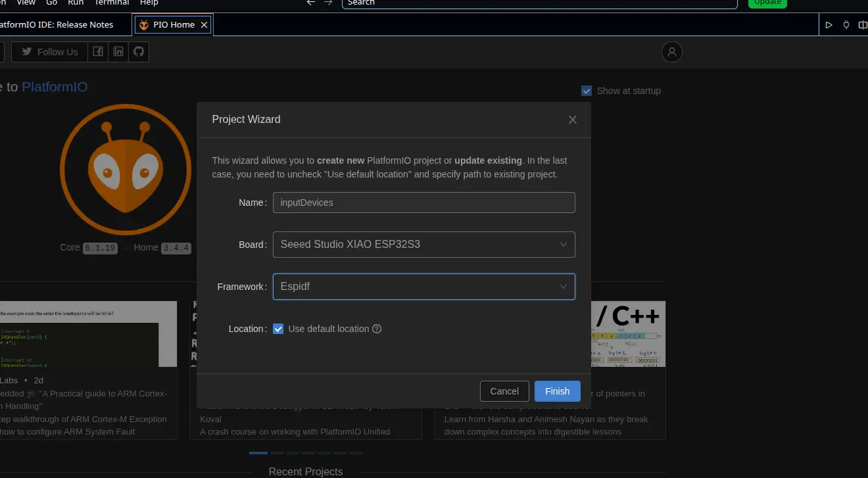Click the Recent Projects heading
The height and width of the screenshot is (478, 868).
pos(306,471)
